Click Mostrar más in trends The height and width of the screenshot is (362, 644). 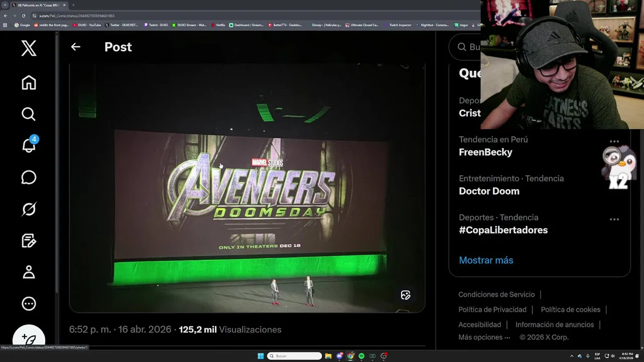pos(486,260)
